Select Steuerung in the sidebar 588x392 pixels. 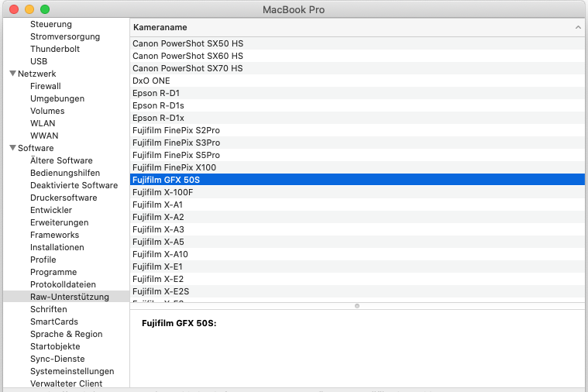coord(51,24)
